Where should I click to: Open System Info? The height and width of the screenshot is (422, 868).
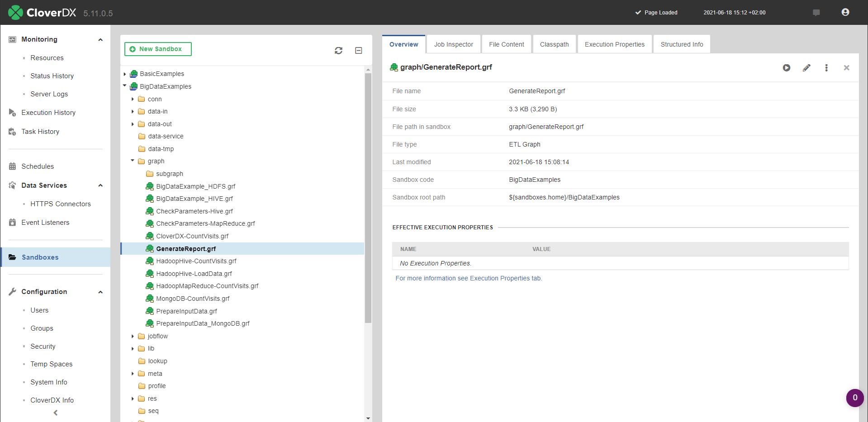click(49, 382)
